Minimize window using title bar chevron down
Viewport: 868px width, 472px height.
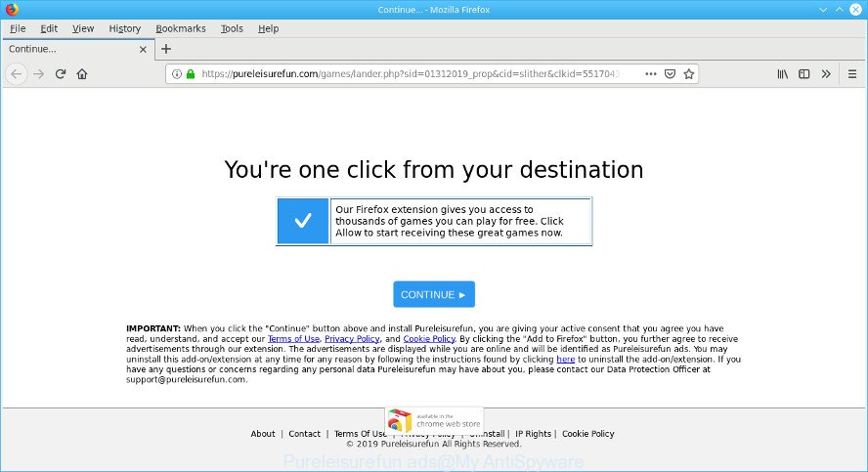pos(823,10)
